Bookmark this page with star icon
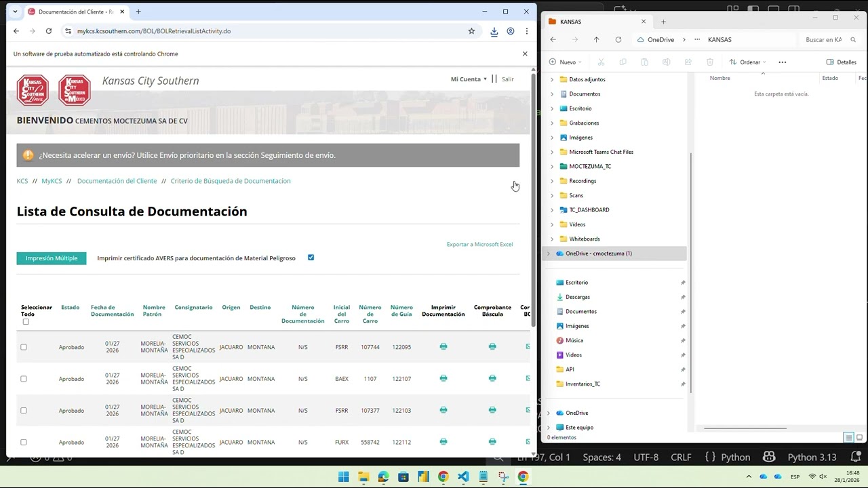The height and width of the screenshot is (488, 868). (x=471, y=31)
